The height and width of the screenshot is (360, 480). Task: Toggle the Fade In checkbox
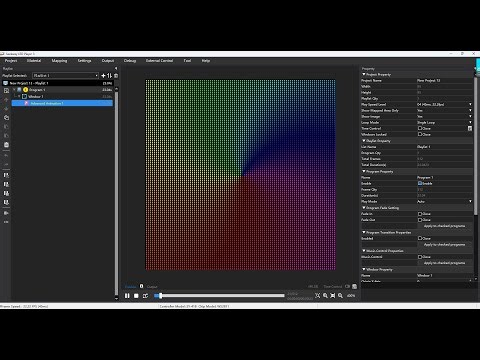(x=420, y=214)
